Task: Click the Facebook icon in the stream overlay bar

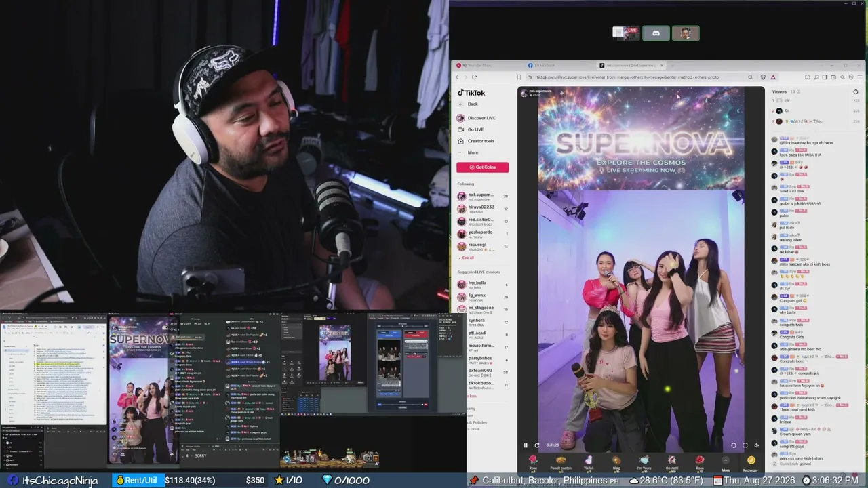Action: point(13,480)
